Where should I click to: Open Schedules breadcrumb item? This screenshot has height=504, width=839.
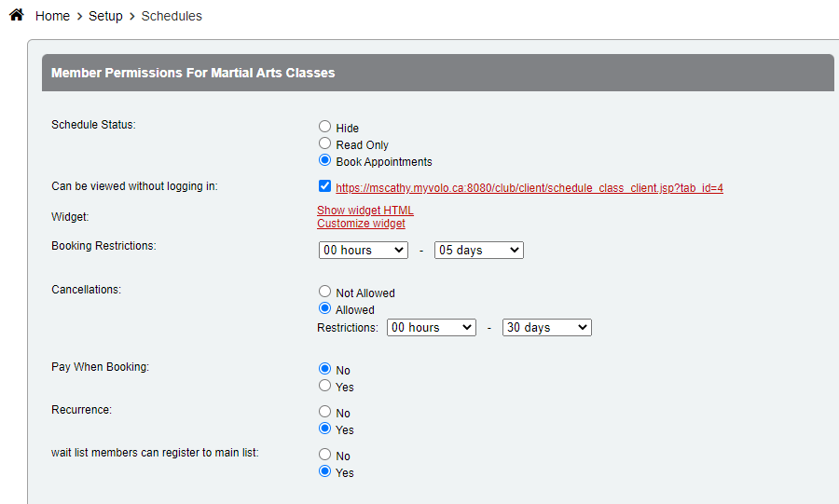(x=172, y=16)
